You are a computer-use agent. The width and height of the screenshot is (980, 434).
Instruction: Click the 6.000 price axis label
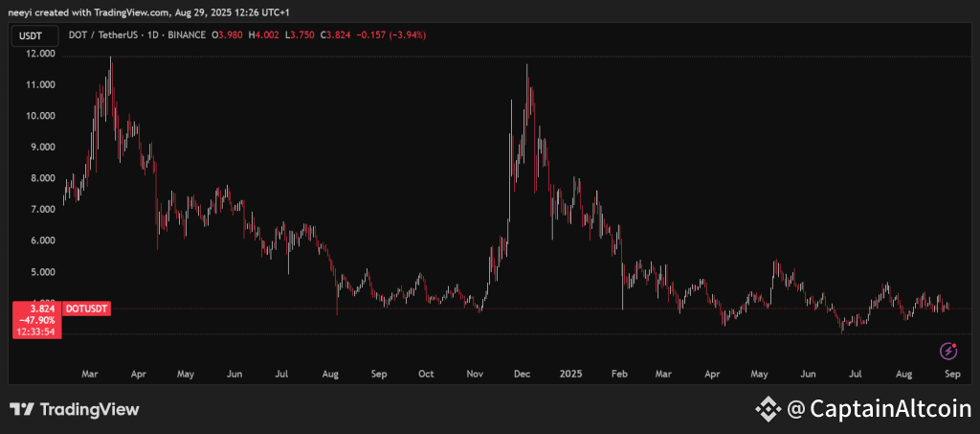[43, 240]
